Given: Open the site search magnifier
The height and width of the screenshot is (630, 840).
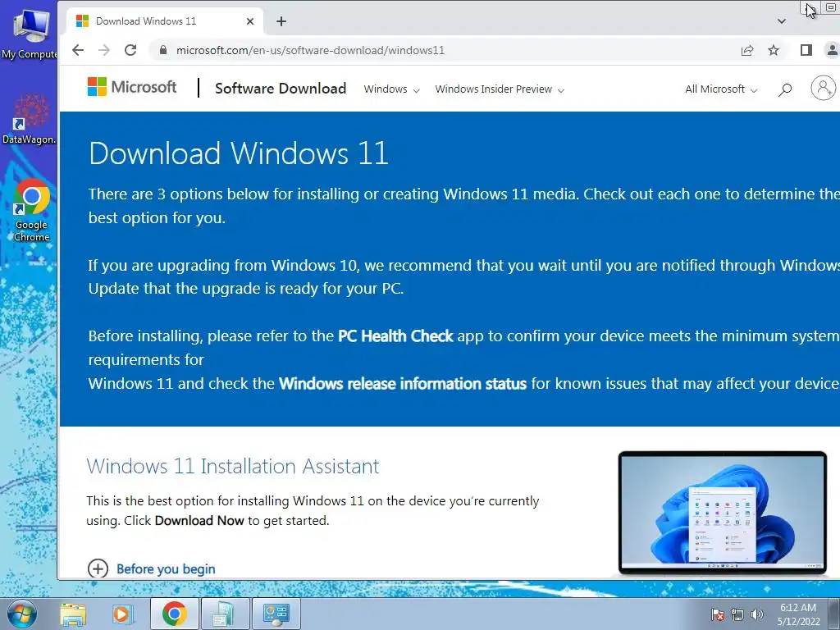Looking at the screenshot, I should pyautogui.click(x=785, y=89).
